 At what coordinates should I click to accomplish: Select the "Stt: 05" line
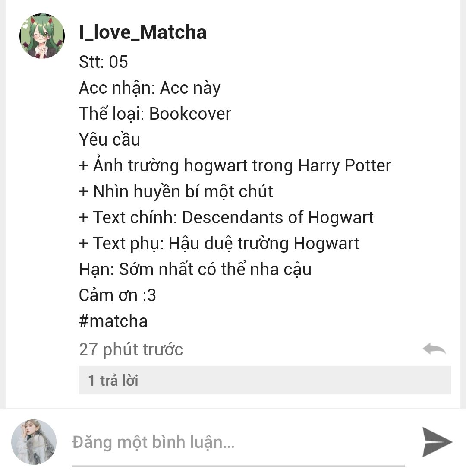tap(104, 62)
